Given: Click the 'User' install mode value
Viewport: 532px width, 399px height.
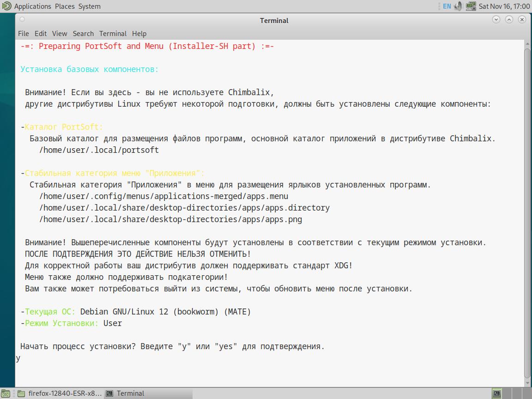Looking at the screenshot, I should [113, 323].
